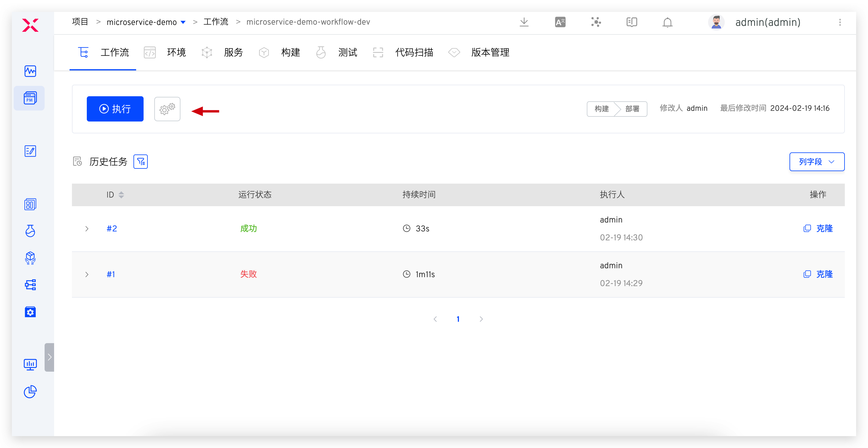The image size is (868, 448).
Task: Clone task #2 with 克隆
Action: (x=818, y=228)
